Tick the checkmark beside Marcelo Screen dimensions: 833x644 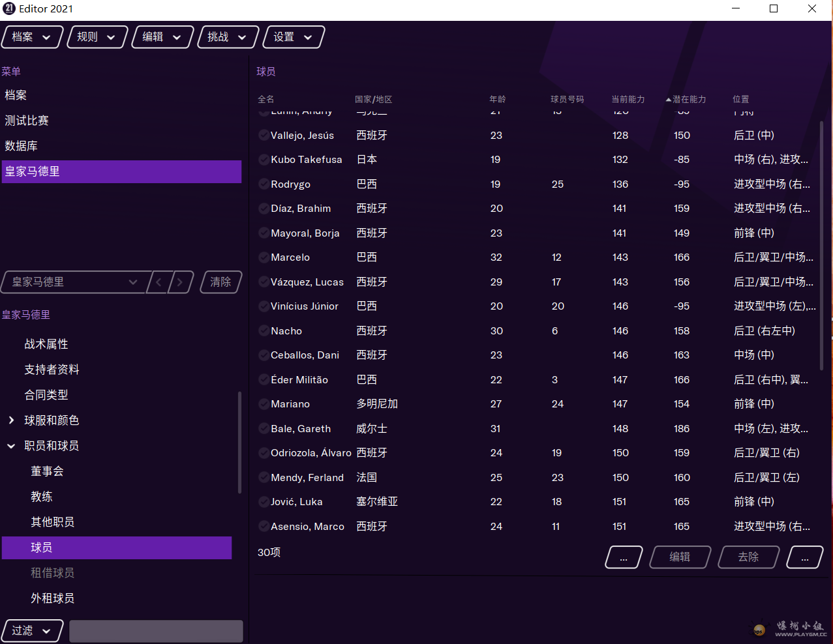264,257
